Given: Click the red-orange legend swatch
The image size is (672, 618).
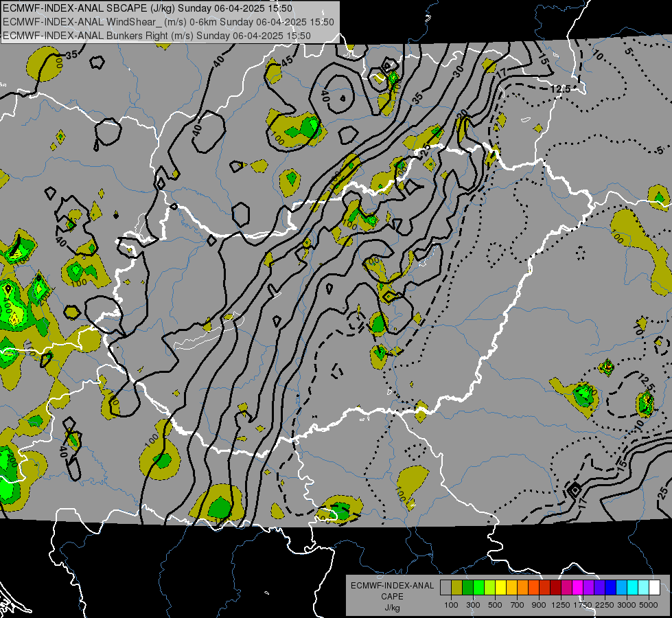Looking at the screenshot, I should point(533,587).
